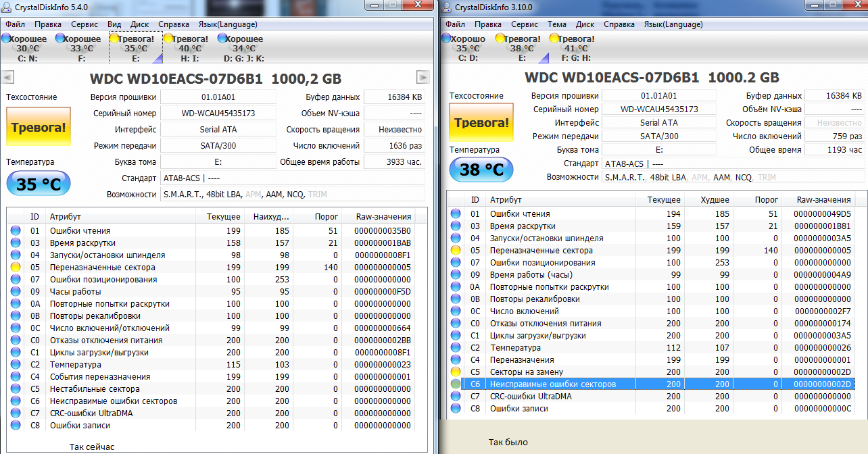
Task: Click serial number field WD-WCAU45435173 in 5.4.0
Action: coord(218,113)
